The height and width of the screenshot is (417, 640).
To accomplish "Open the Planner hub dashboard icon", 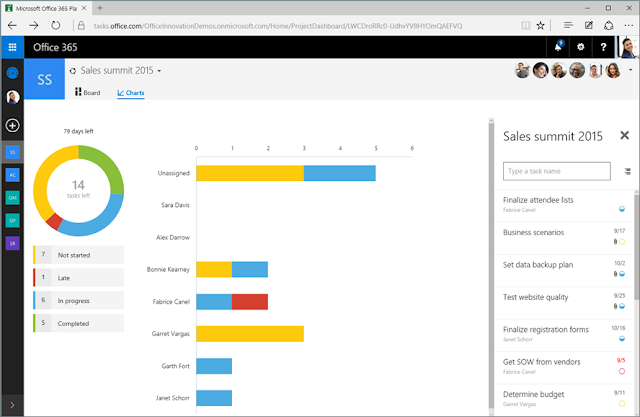I will pos(12,73).
